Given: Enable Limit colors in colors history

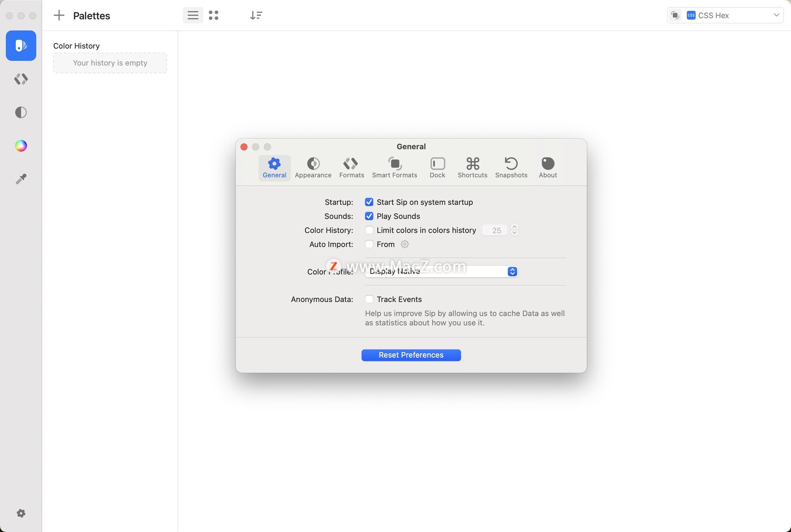Looking at the screenshot, I should (369, 230).
